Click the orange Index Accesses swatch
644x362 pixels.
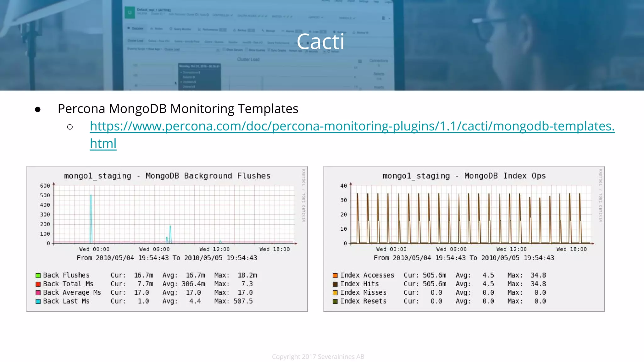coord(335,276)
